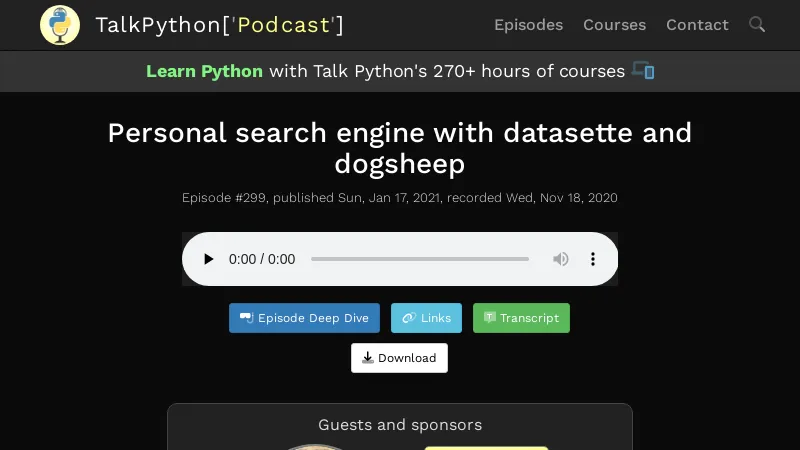Click the episode title heading
Viewport: 800px width, 450px height.
coord(400,148)
